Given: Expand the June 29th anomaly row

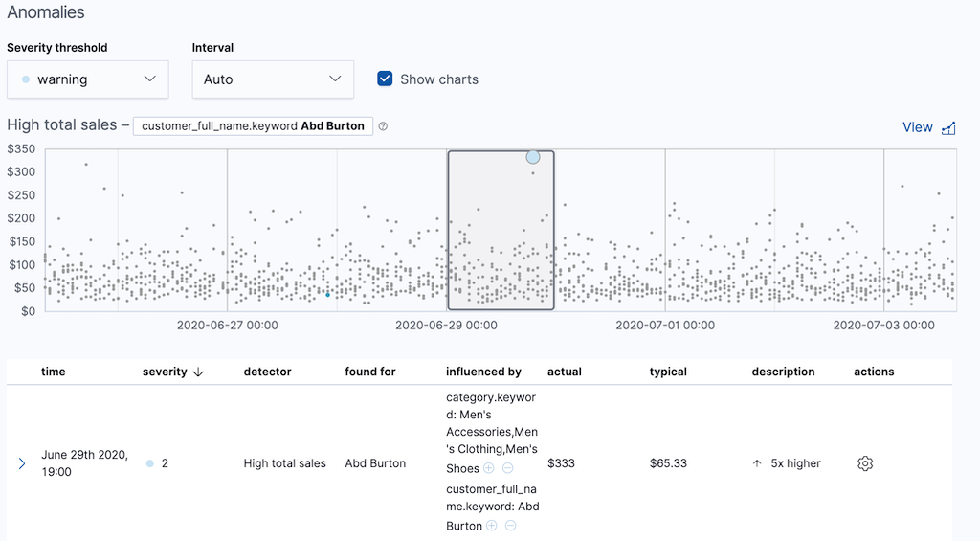Looking at the screenshot, I should (x=22, y=463).
